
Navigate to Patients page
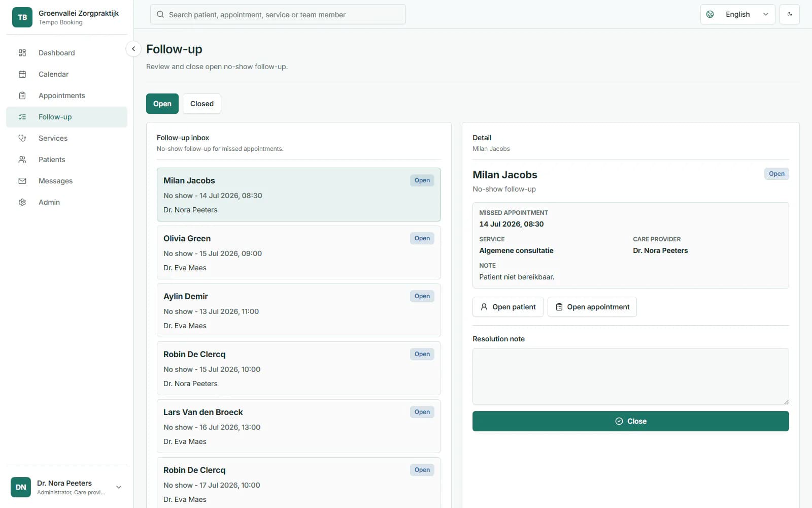pos(66,160)
